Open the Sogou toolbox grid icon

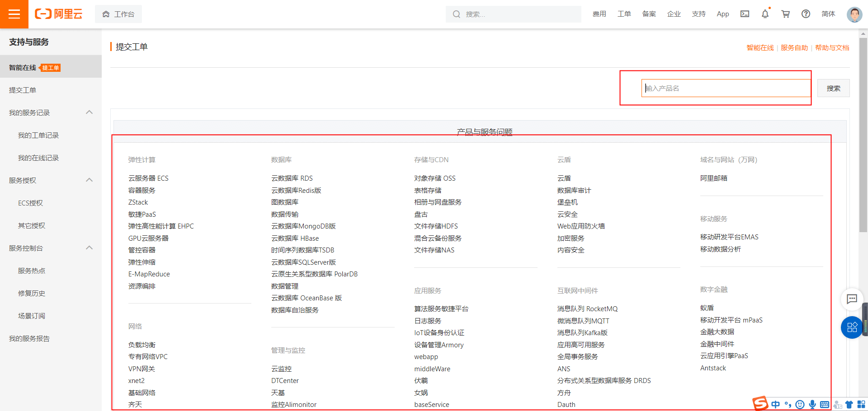pos(861,405)
